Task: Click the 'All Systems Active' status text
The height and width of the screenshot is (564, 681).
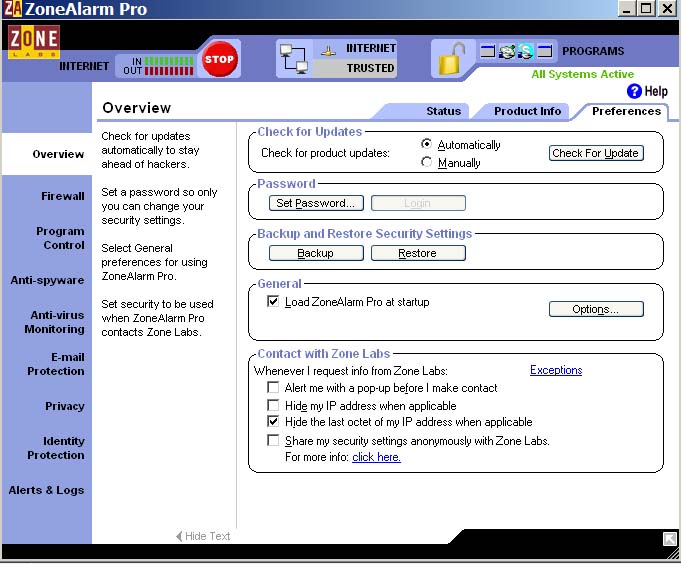Action: pos(582,74)
